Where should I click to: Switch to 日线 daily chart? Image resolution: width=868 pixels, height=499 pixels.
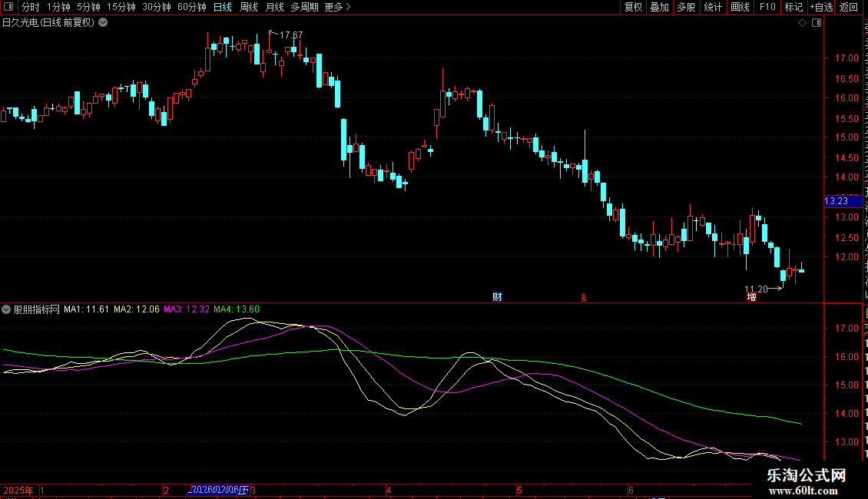pyautogui.click(x=223, y=7)
